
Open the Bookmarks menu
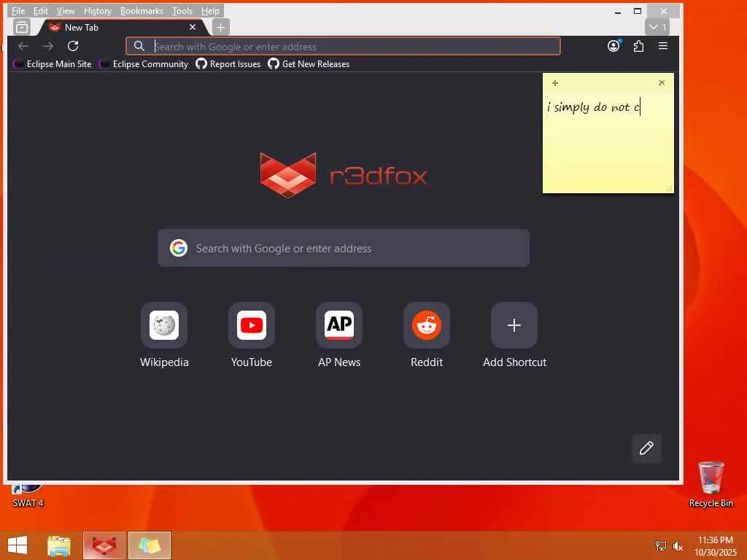(142, 10)
